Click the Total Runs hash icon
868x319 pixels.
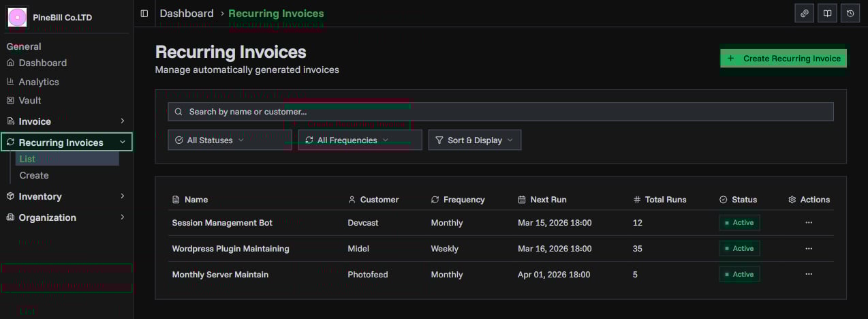click(x=637, y=200)
